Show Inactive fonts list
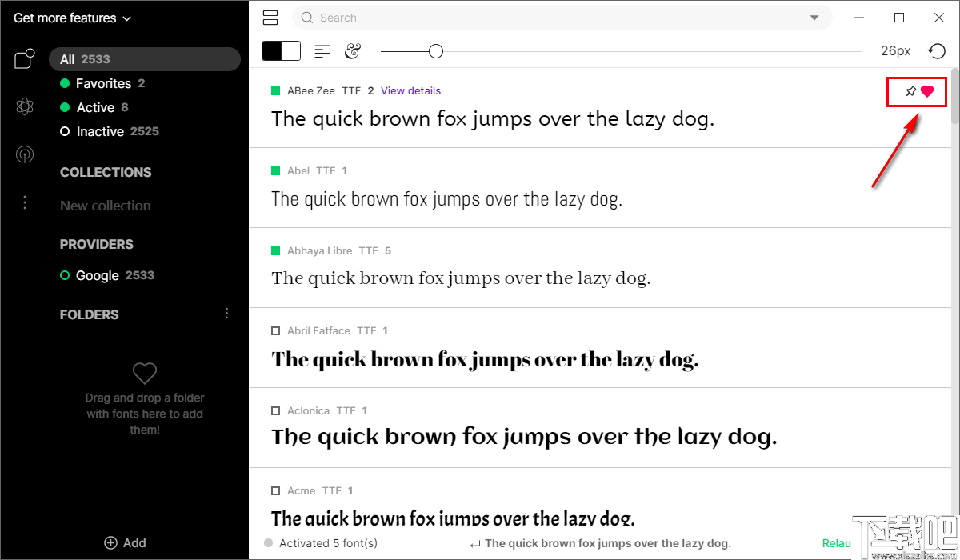Screen dimensions: 960x560 point(110,131)
